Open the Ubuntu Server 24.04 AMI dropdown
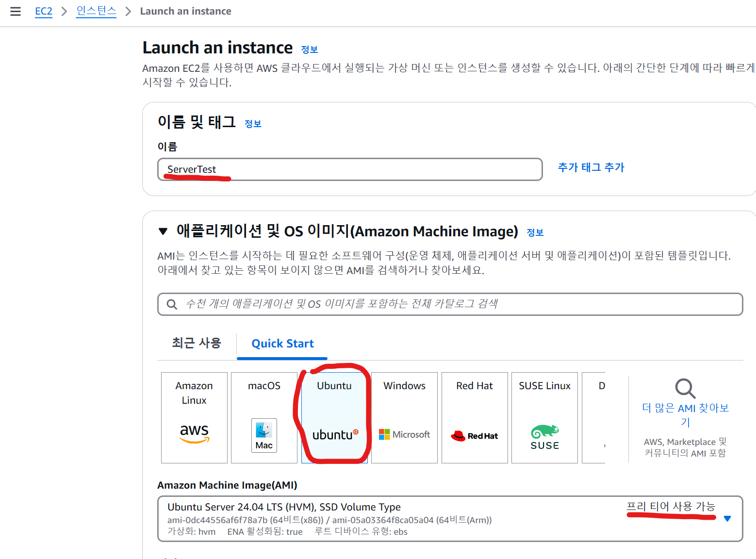756x559 pixels. (x=450, y=519)
